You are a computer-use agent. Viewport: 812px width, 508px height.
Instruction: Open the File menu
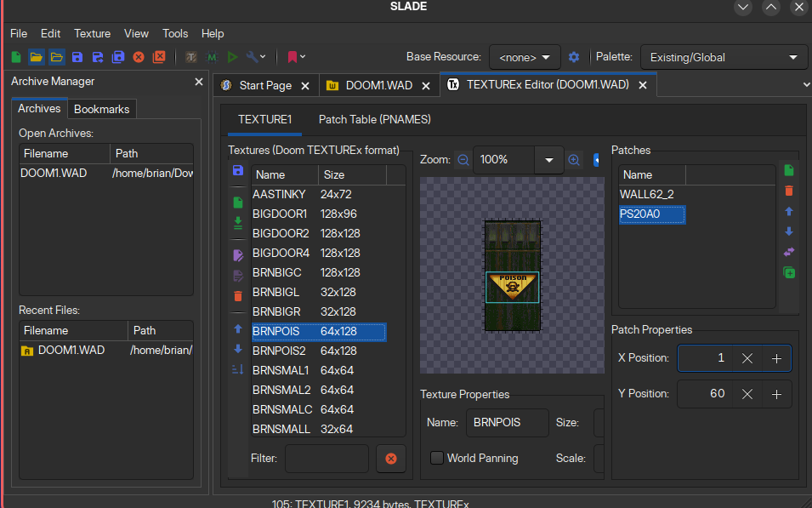(19, 34)
